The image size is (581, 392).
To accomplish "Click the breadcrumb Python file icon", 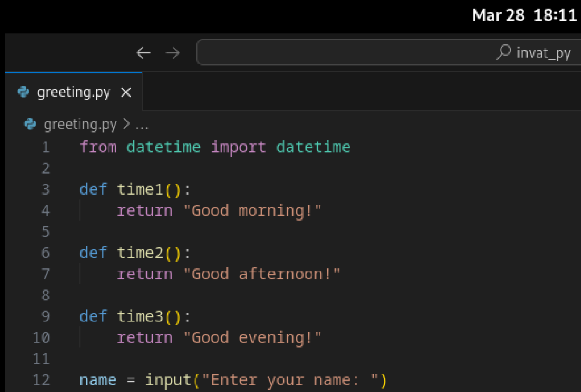I will (x=30, y=124).
